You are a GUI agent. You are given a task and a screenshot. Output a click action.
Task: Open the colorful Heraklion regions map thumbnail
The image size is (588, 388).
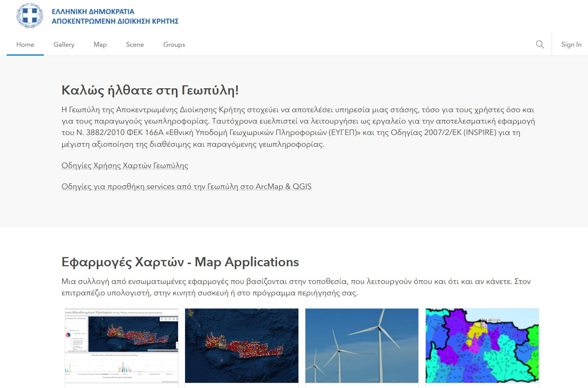[x=482, y=346]
